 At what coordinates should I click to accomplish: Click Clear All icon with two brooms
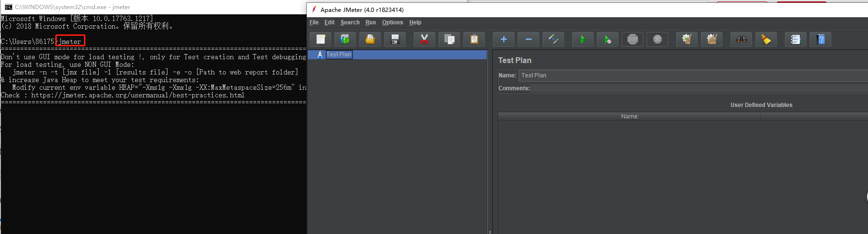coord(711,39)
